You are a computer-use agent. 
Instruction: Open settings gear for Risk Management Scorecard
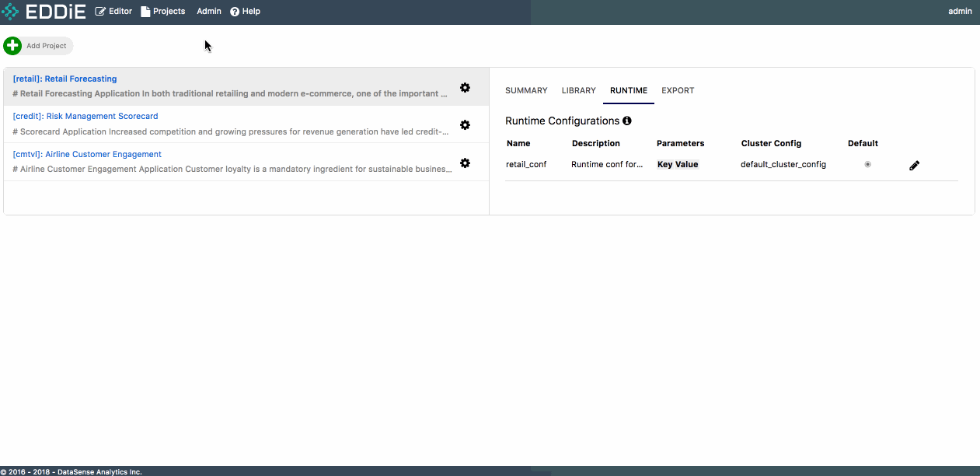pyautogui.click(x=465, y=125)
